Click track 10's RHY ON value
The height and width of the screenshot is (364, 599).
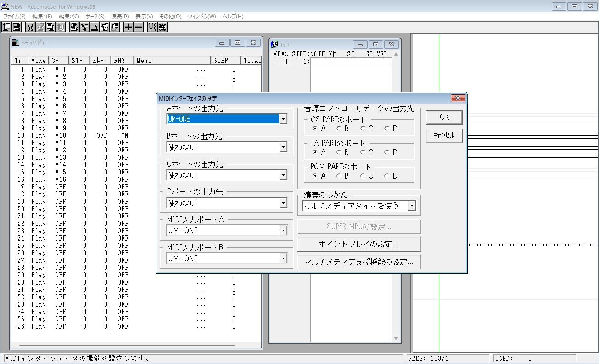coord(124,135)
